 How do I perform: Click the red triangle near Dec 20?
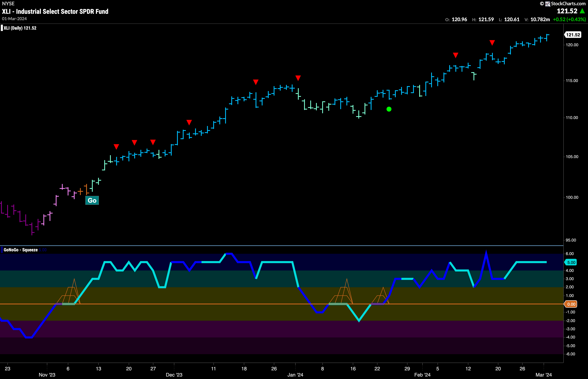coord(256,82)
